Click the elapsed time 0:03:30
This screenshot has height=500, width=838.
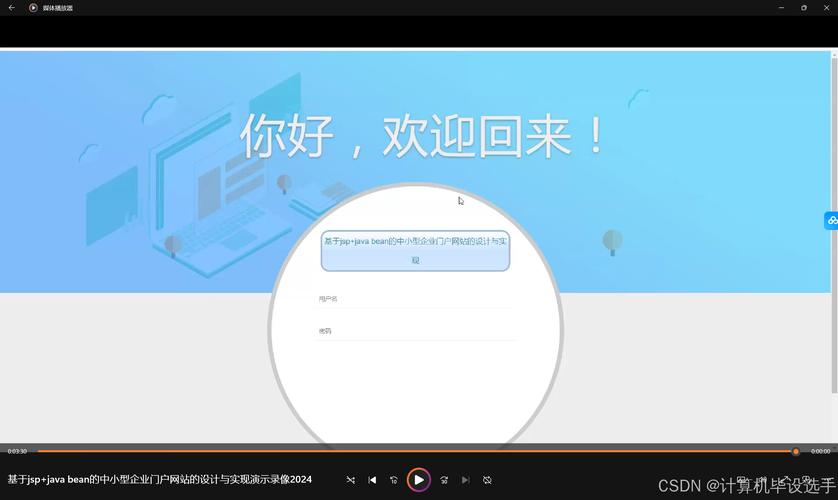pyautogui.click(x=17, y=451)
